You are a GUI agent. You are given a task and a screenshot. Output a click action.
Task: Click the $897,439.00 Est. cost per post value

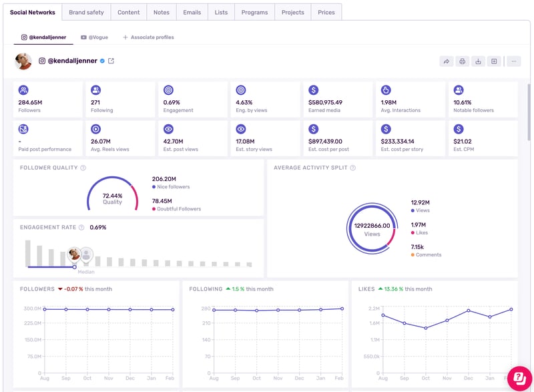325,142
